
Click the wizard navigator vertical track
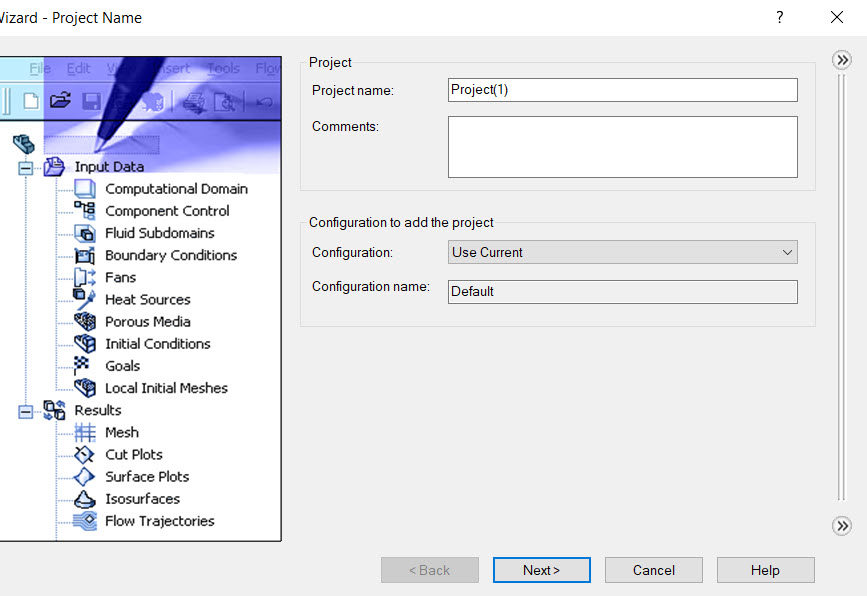tap(842, 290)
